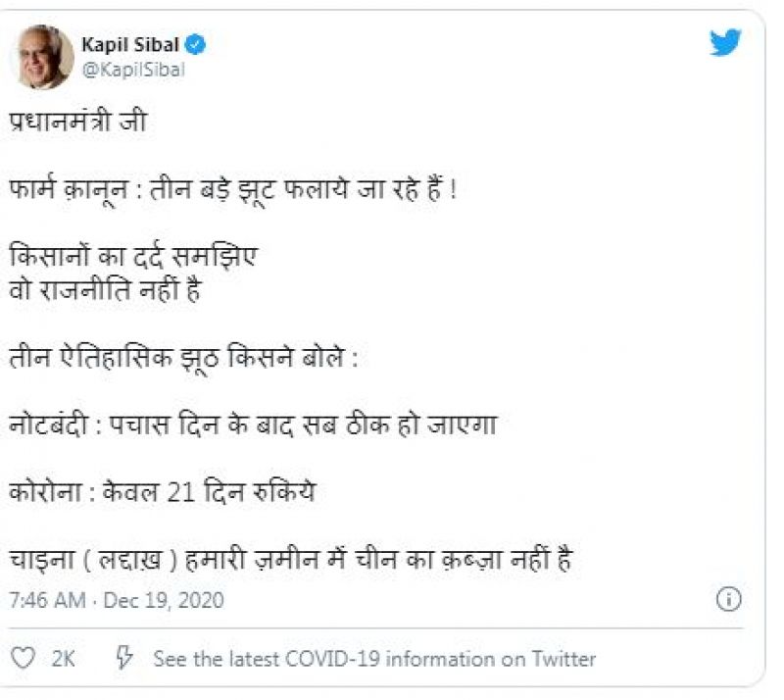
Task: Click the lightning icon beside the COVID-19 text
Action: pyautogui.click(x=124, y=658)
